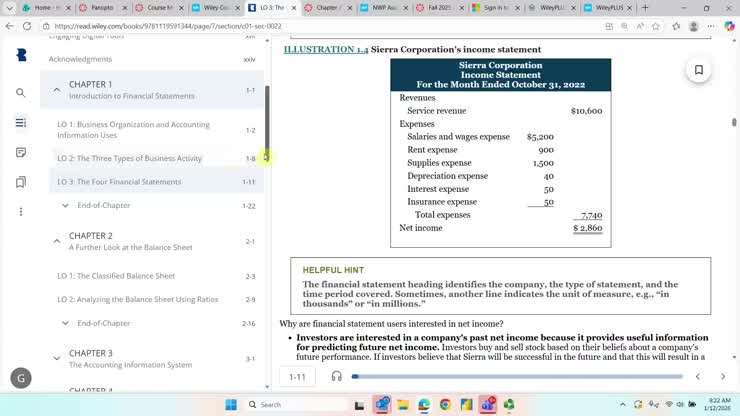Switch to the Sign in browser tab
Image resolution: width=740 pixels, height=416 pixels.
pos(496,8)
